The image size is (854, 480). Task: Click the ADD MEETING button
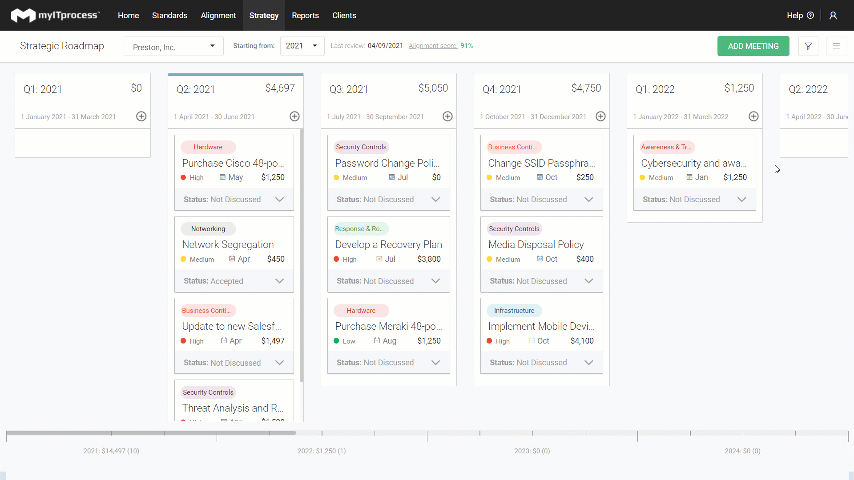753,46
